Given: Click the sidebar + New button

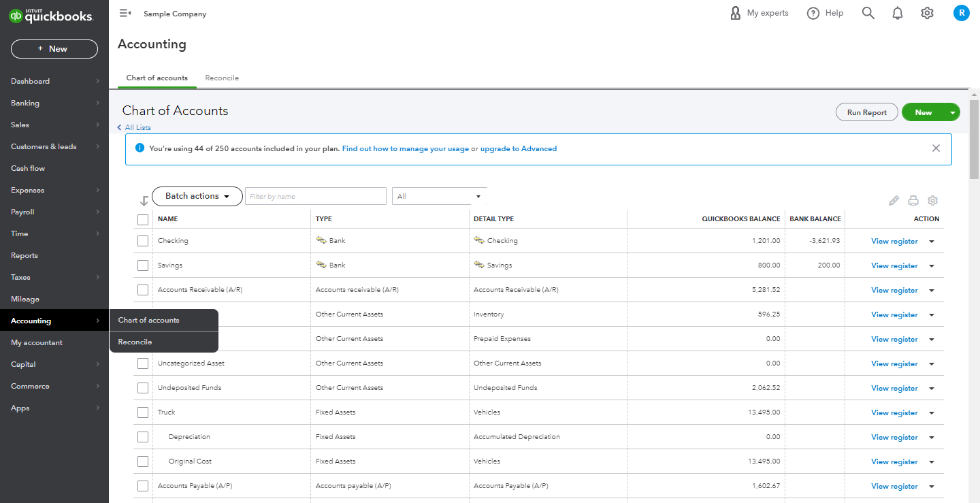Looking at the screenshot, I should point(54,49).
